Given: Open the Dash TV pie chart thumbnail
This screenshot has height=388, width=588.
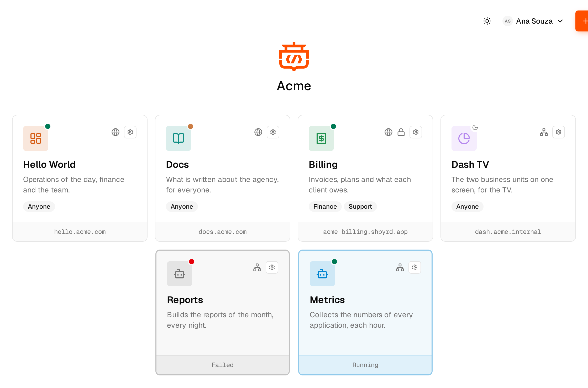Looking at the screenshot, I should click(x=464, y=138).
